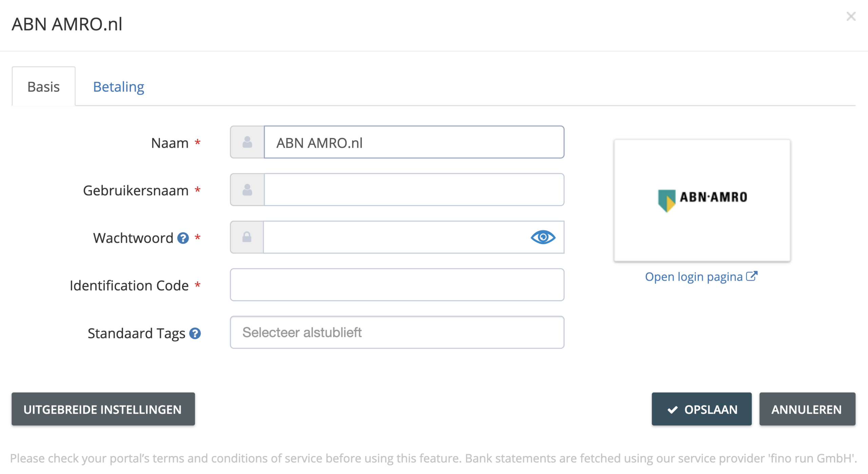Switch to the Betaling tab
This screenshot has height=474, width=868.
[x=119, y=87]
